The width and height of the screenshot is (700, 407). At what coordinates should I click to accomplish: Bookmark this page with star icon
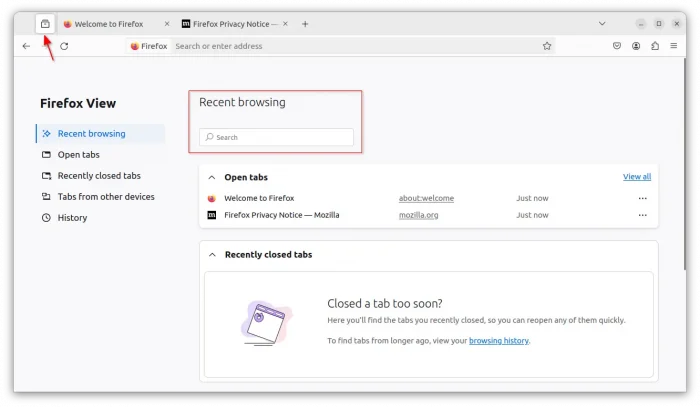pos(547,46)
